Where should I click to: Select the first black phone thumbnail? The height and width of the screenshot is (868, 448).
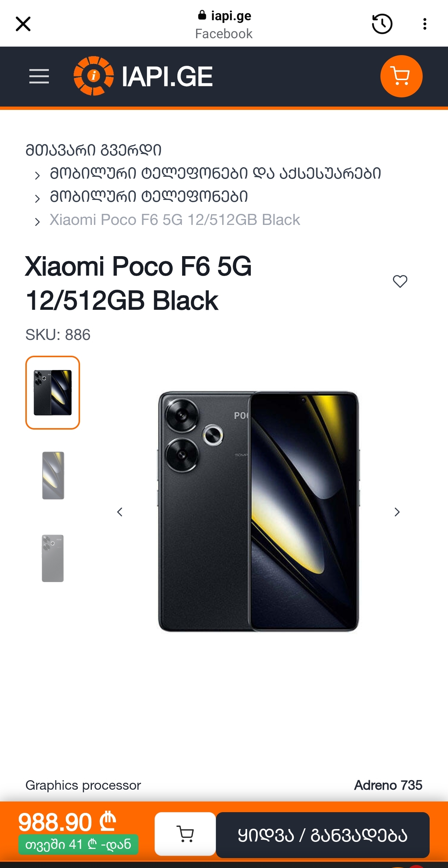53,392
